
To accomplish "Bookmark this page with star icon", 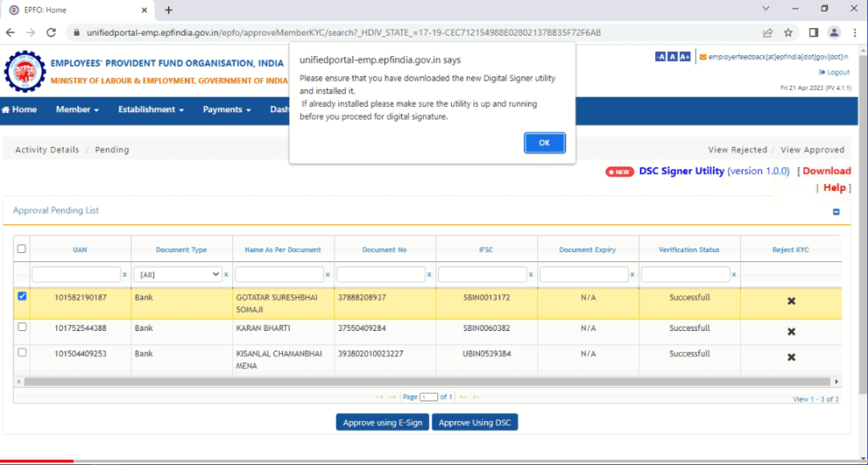I will (x=788, y=33).
